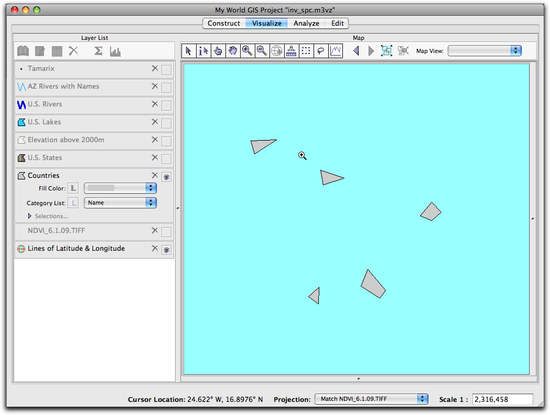Switch to the Visualize tab
This screenshot has width=550, height=415.
tap(267, 24)
